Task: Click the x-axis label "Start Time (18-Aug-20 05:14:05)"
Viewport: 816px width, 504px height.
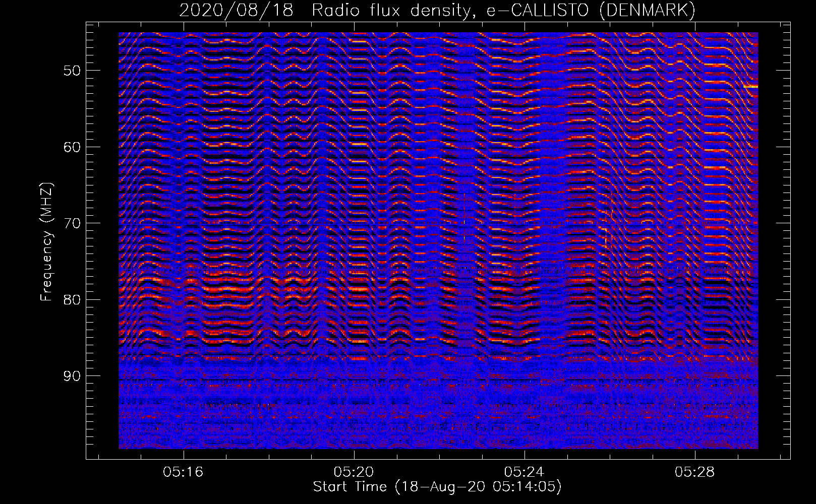Action: point(437,487)
